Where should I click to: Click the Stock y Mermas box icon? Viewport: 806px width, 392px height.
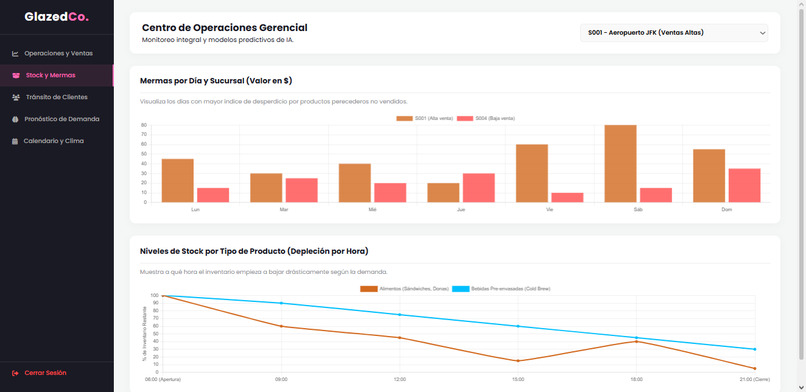coord(16,76)
